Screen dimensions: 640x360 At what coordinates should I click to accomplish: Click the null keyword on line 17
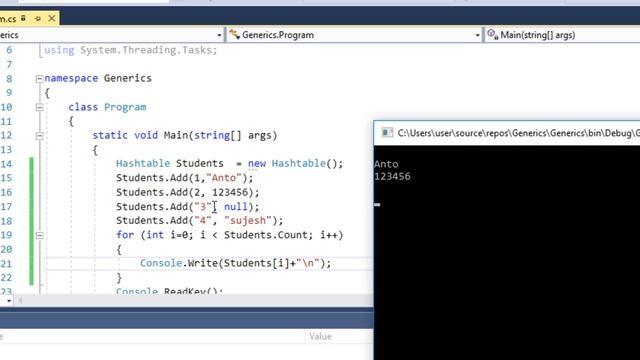(236, 207)
